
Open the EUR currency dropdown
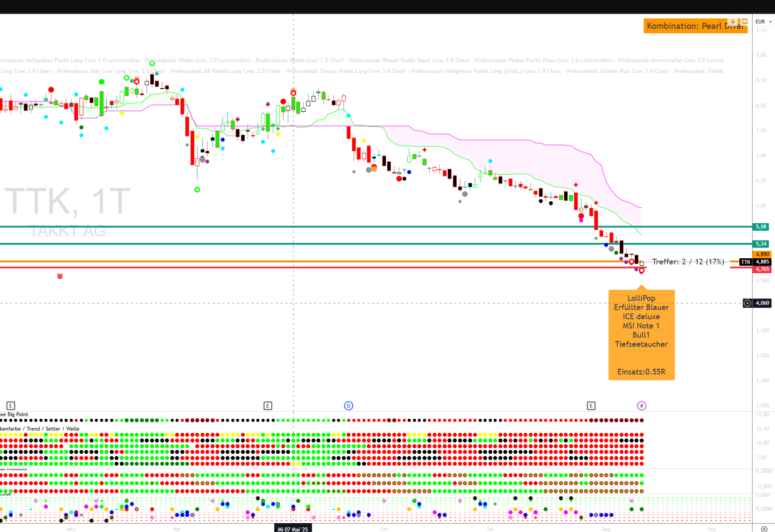point(763,22)
